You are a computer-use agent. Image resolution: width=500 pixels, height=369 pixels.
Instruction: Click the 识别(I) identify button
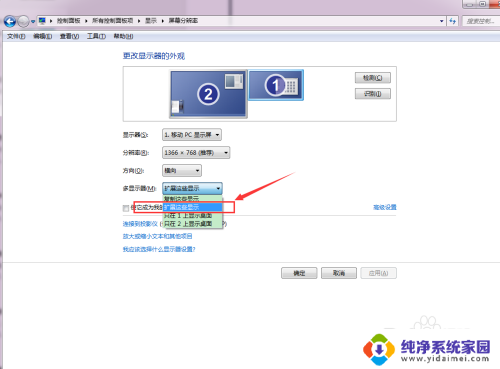click(x=373, y=94)
